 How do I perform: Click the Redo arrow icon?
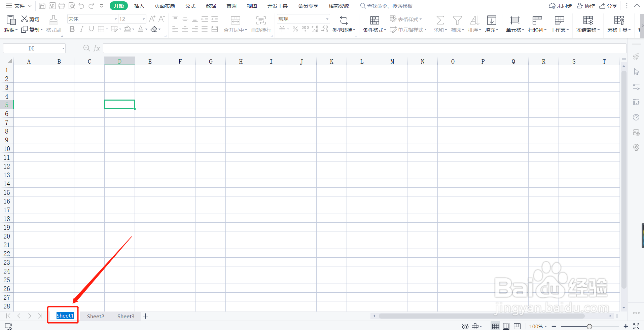coord(91,6)
